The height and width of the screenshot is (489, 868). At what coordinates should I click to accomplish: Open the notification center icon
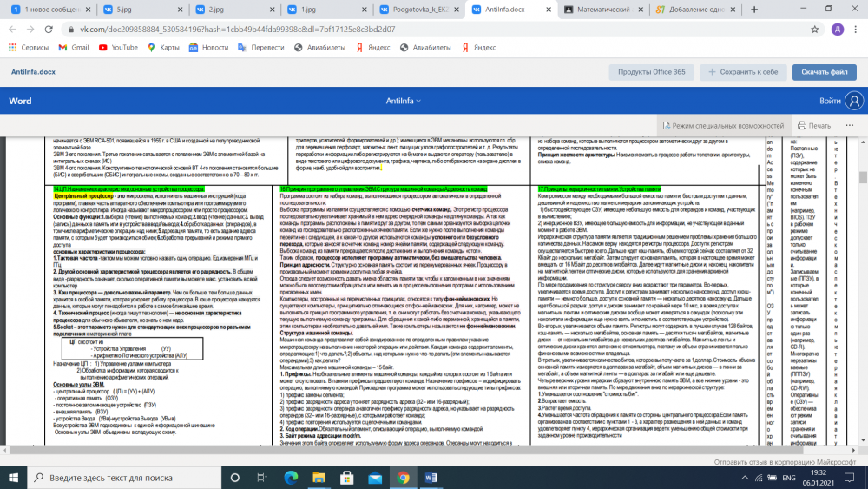click(850, 478)
